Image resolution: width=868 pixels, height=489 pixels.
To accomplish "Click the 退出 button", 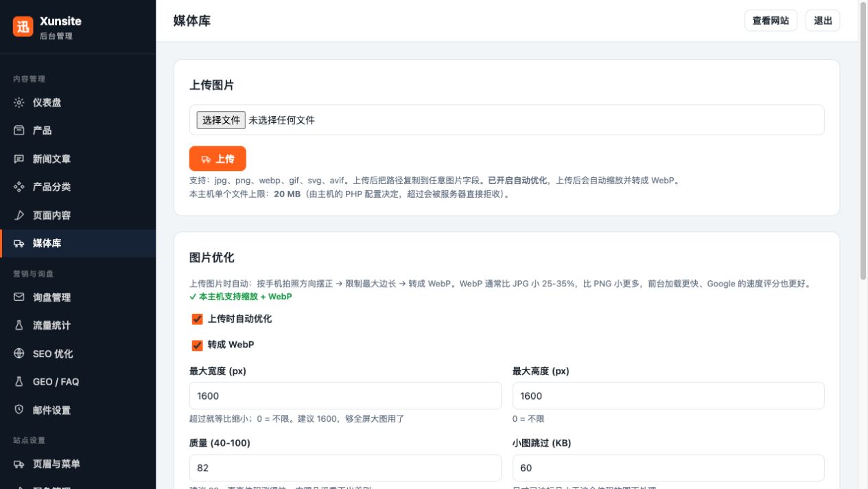I will click(x=823, y=21).
